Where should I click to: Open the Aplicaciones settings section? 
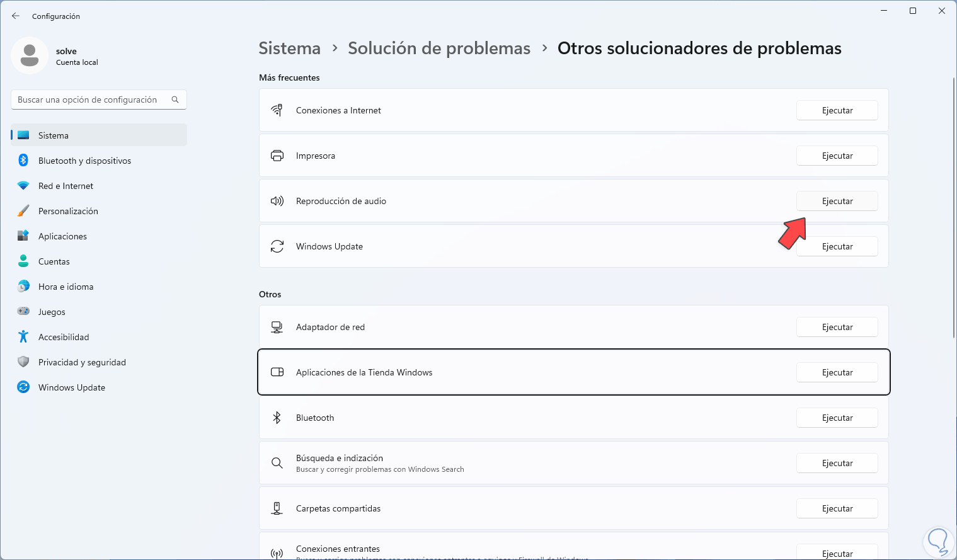pyautogui.click(x=62, y=236)
